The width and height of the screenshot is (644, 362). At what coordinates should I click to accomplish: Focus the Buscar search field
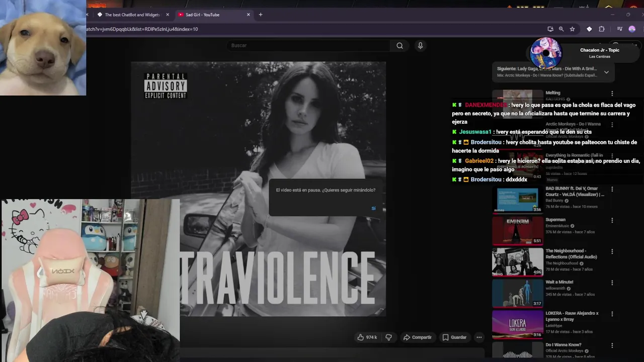click(308, 46)
